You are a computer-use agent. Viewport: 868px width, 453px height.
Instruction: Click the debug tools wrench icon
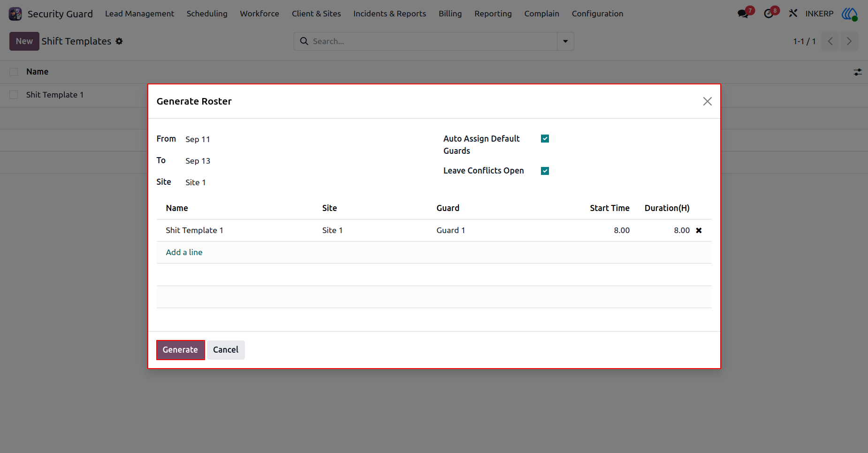(x=793, y=14)
